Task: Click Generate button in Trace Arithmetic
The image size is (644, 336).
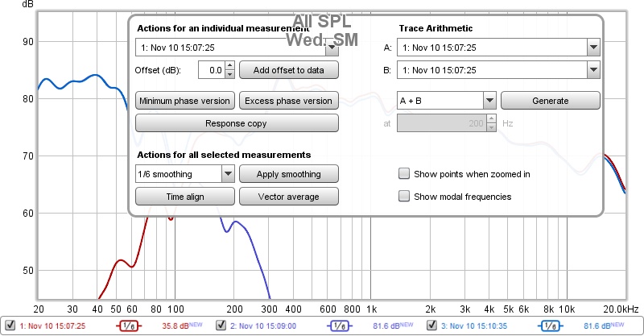Action: 551,101
